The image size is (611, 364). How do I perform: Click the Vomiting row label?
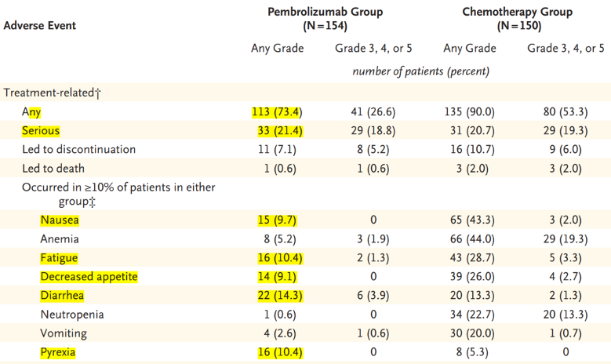[64, 333]
